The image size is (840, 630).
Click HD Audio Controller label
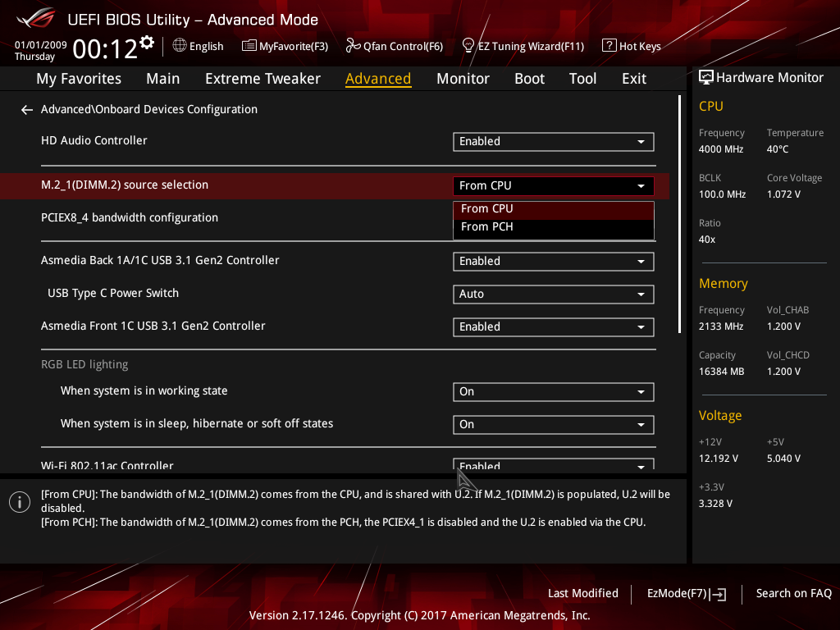94,141
